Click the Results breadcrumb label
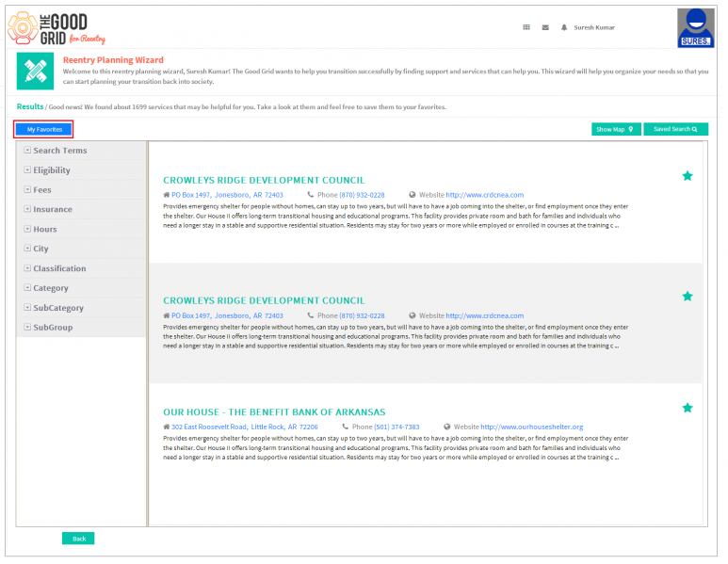 tap(30, 106)
